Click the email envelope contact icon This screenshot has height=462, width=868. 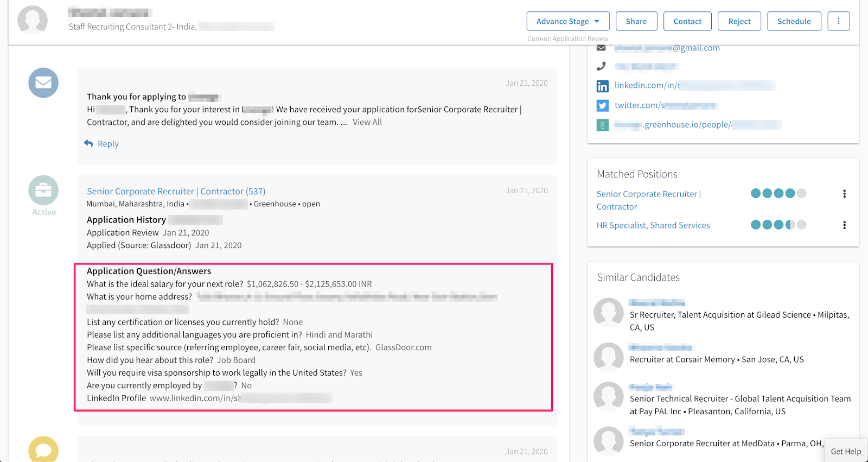point(601,48)
